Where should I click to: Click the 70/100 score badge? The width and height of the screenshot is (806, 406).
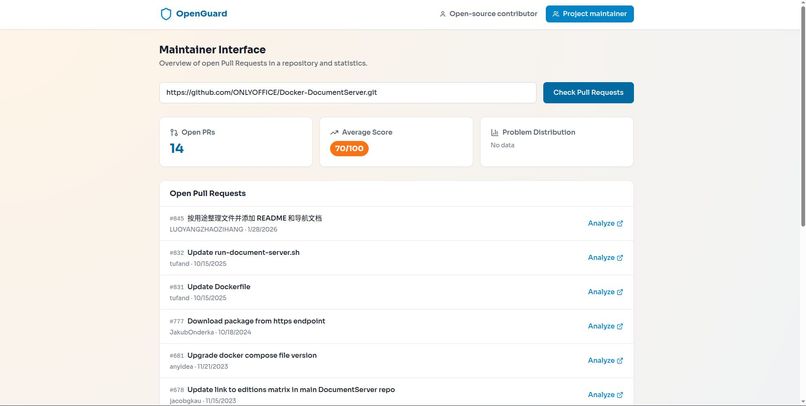(x=349, y=149)
